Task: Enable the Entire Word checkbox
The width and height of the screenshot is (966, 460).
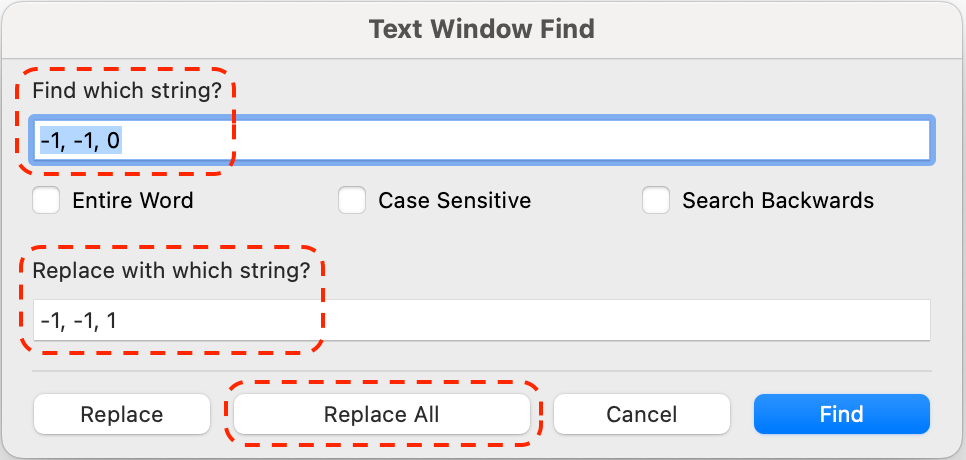Action: pyautogui.click(x=46, y=201)
